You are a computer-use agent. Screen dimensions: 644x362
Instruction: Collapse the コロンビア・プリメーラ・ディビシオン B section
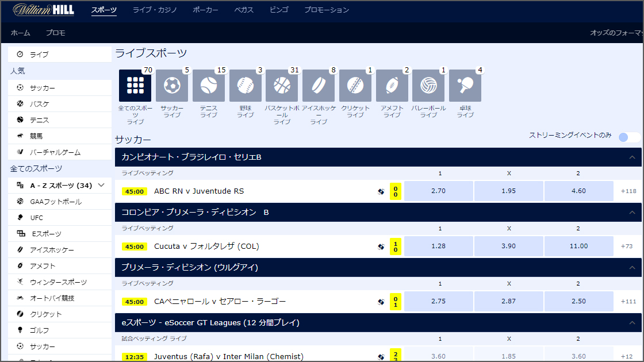(632, 212)
